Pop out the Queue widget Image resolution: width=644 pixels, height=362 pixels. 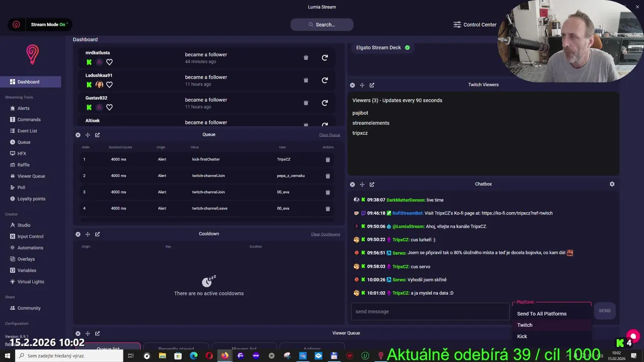(97, 135)
